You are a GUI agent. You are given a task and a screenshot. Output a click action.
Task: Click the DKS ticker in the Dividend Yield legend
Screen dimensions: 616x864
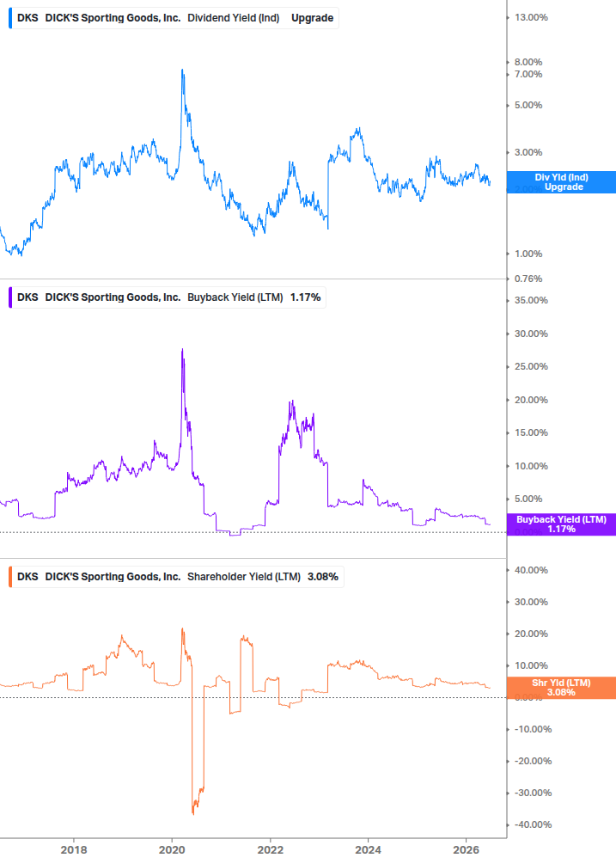(x=27, y=18)
